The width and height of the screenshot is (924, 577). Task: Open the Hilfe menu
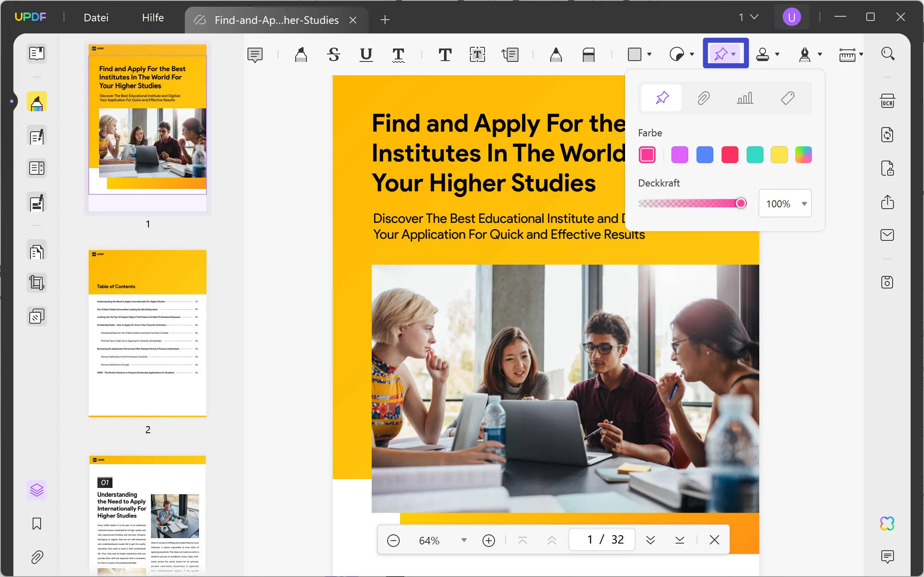tap(153, 18)
